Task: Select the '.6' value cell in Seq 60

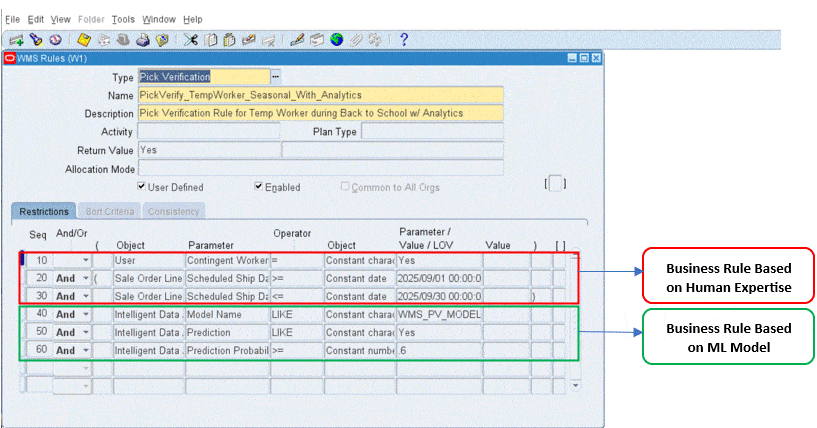Action: click(x=439, y=350)
